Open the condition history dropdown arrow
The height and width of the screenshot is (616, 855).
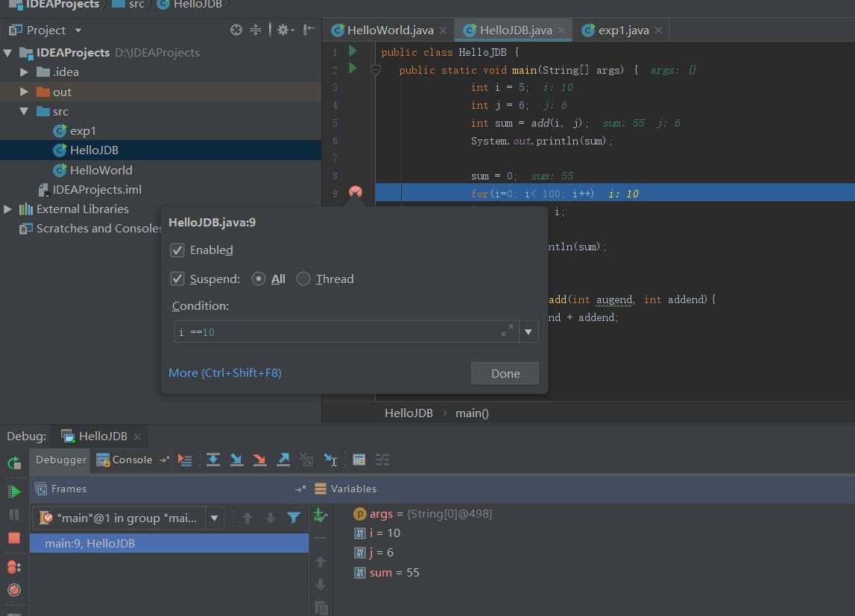[x=529, y=332]
